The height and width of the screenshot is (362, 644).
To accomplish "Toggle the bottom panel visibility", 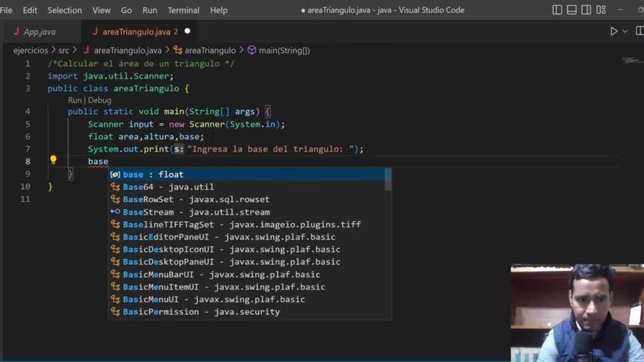I will tap(572, 10).
